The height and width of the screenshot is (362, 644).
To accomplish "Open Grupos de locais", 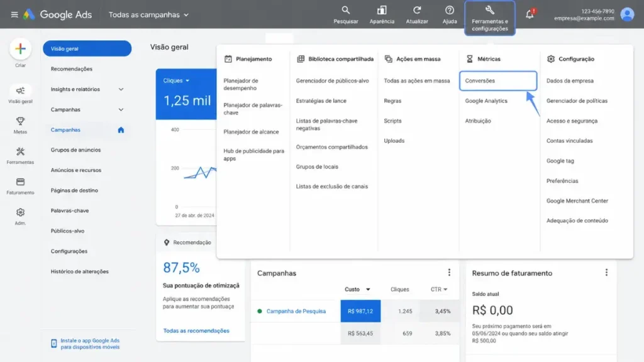I will tap(317, 167).
